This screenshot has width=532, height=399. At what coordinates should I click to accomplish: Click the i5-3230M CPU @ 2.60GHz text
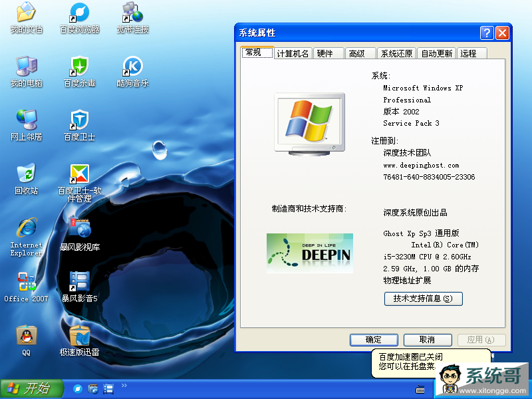427,257
